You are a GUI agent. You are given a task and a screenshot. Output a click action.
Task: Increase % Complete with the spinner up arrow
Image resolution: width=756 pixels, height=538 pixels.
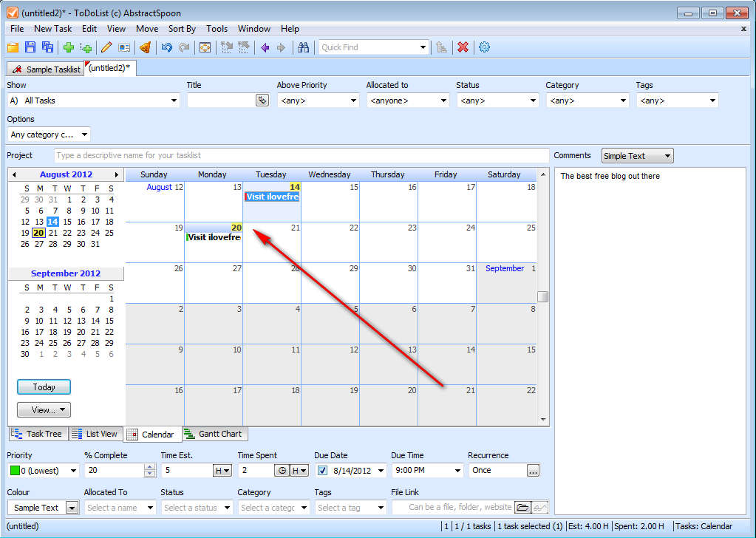click(150, 467)
